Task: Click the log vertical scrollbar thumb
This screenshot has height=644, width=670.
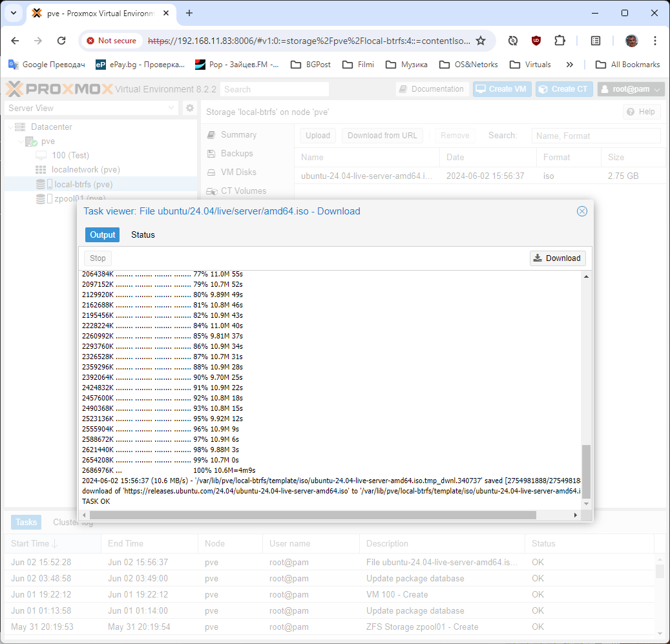Action: click(586, 472)
